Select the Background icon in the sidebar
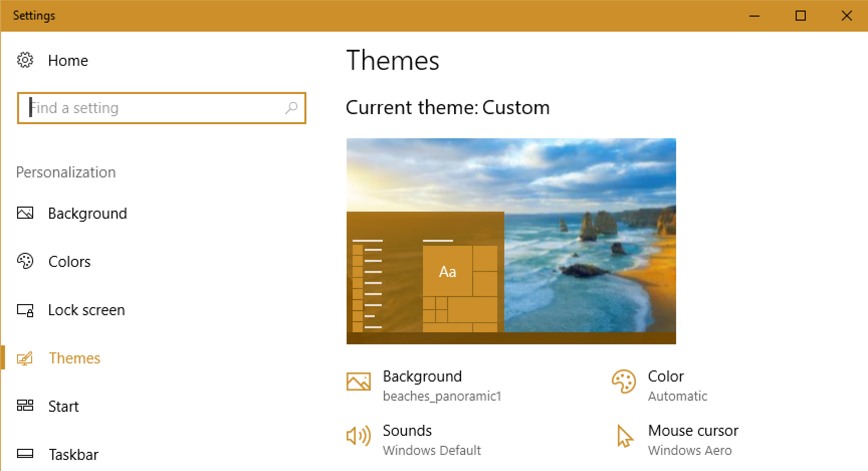Viewport: 868px width, 471px height. [25, 213]
